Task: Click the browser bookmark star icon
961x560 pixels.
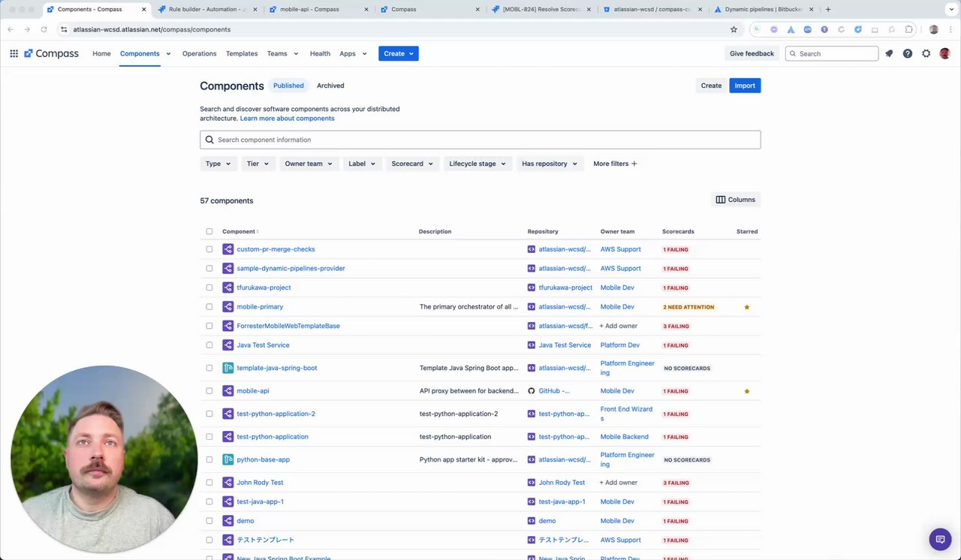Action: (734, 29)
